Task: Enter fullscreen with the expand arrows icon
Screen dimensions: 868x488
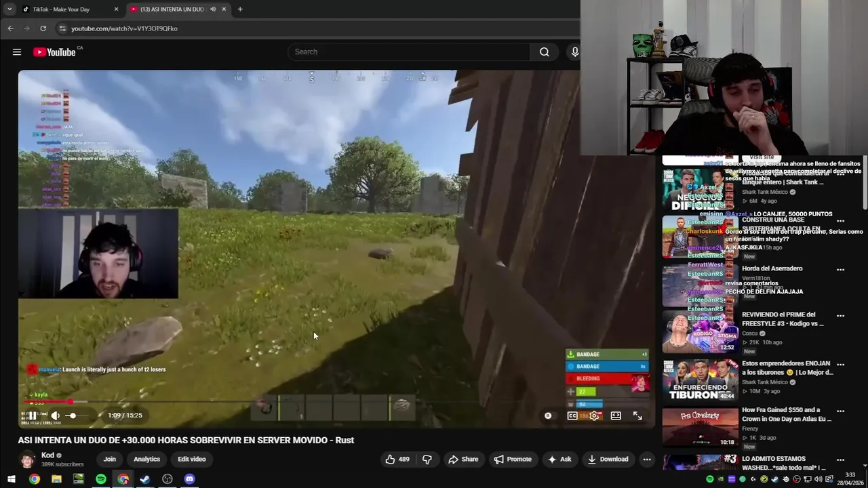Action: (x=637, y=415)
